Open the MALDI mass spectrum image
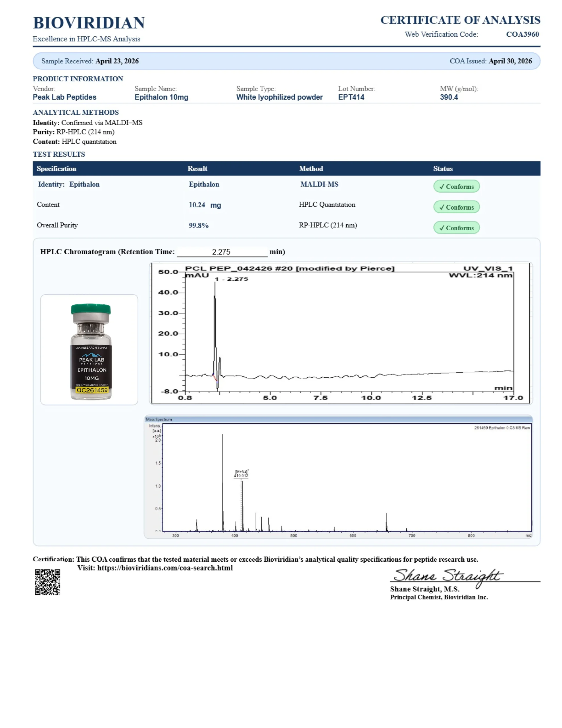The height and width of the screenshot is (728, 562). (x=338, y=477)
